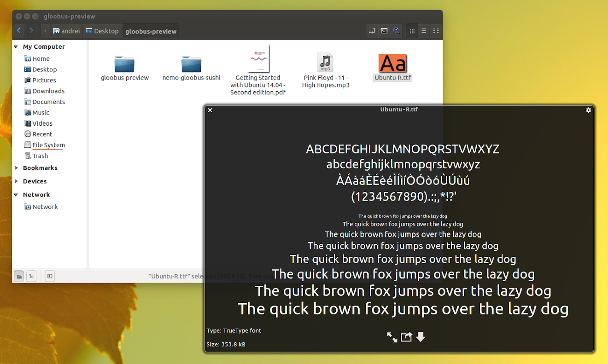Switch to compact view
This screenshot has width=608, height=364.
point(436,31)
